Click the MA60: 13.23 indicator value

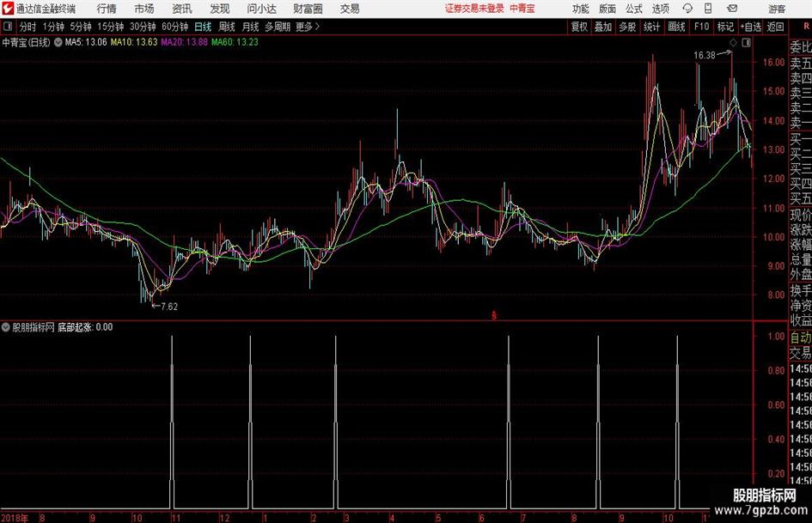coord(235,42)
